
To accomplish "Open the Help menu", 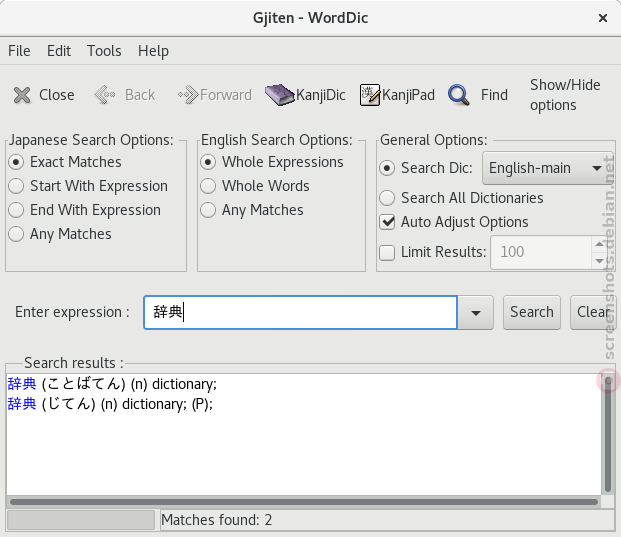I will [153, 51].
